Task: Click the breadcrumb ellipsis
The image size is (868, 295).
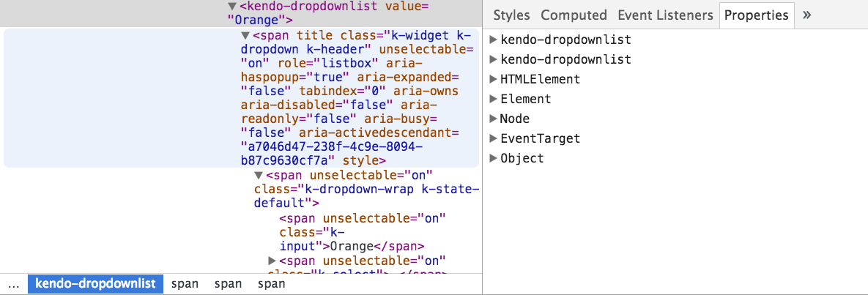Action: [15, 285]
